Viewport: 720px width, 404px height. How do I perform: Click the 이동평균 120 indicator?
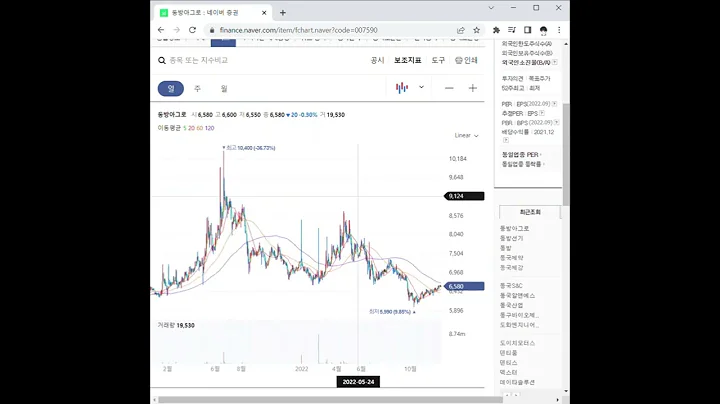209,128
